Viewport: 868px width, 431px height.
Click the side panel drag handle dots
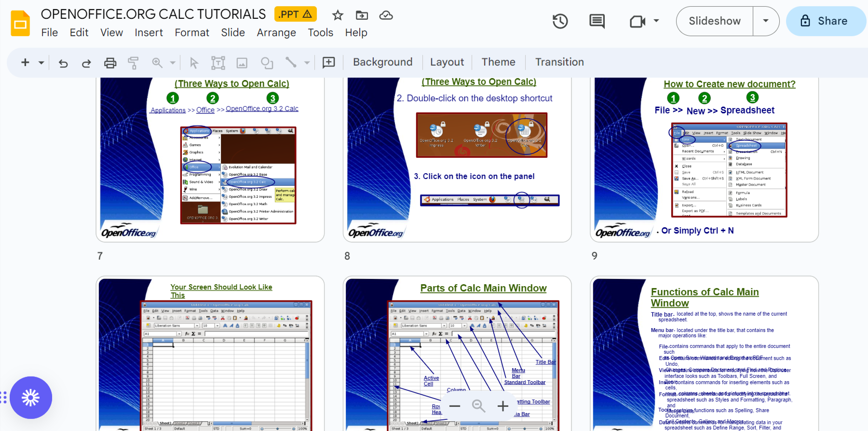[x=4, y=398]
